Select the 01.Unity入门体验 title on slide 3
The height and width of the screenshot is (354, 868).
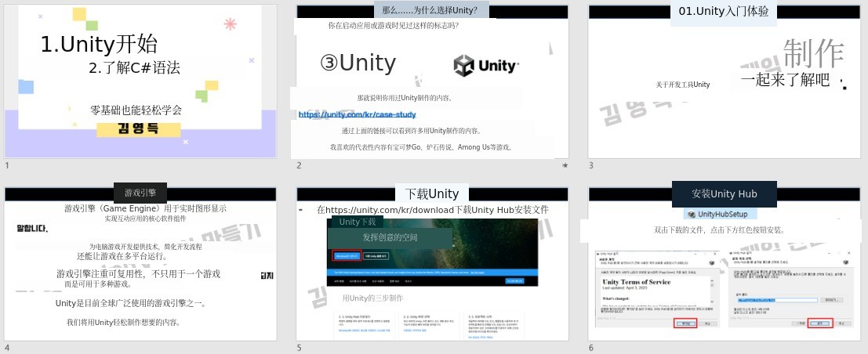724,11
